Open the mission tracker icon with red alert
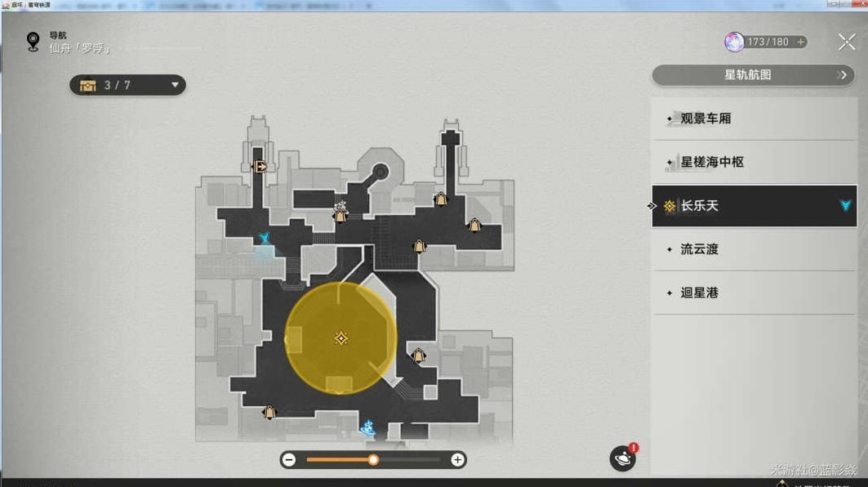868x487 pixels. click(623, 458)
